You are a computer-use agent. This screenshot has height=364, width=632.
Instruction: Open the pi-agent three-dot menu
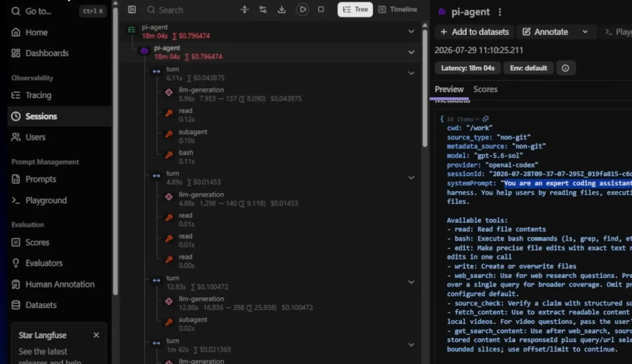tap(500, 12)
